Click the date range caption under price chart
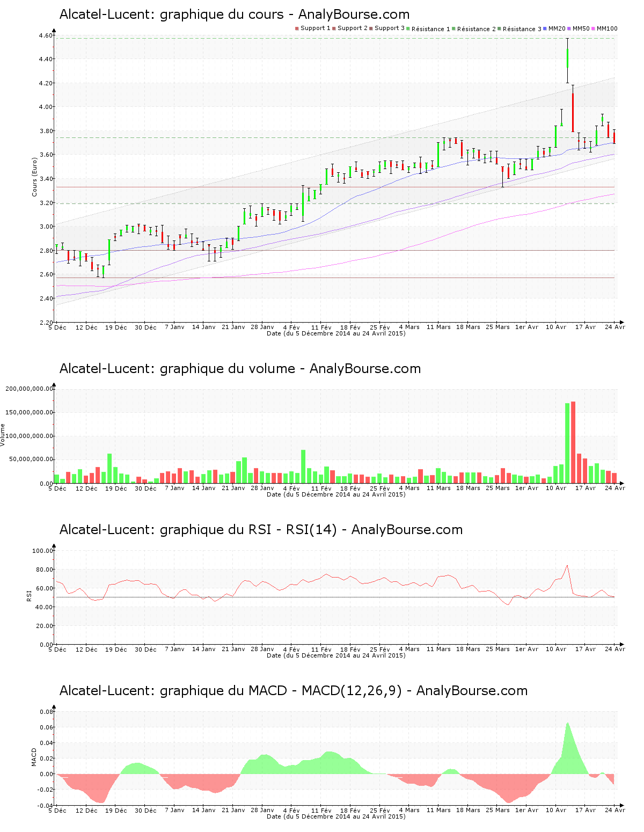644x832 pixels. pyautogui.click(x=336, y=333)
